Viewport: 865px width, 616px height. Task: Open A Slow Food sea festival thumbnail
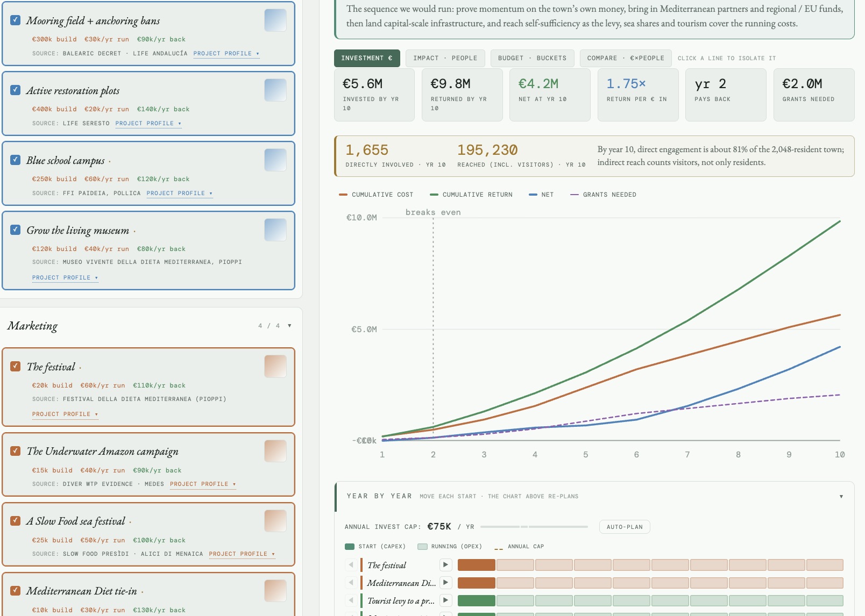(275, 521)
